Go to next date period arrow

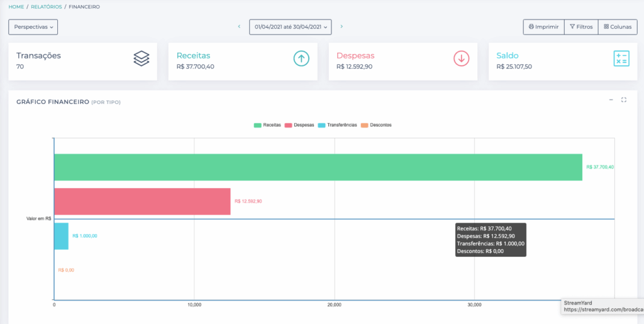pos(341,27)
